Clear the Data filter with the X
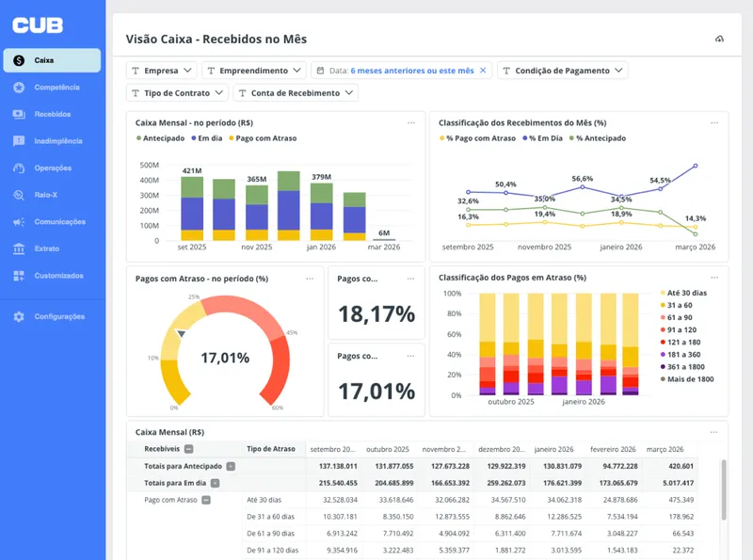 point(483,71)
